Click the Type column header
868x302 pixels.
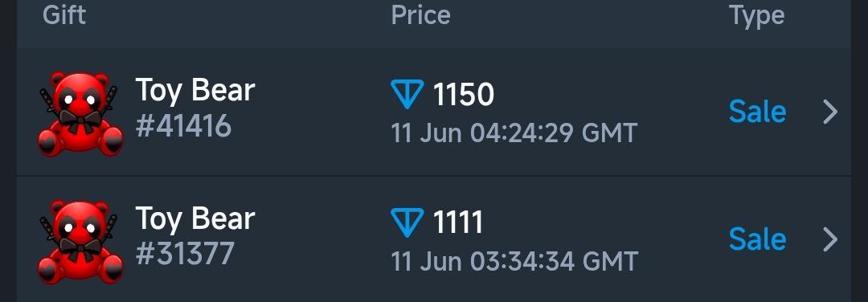(x=757, y=15)
